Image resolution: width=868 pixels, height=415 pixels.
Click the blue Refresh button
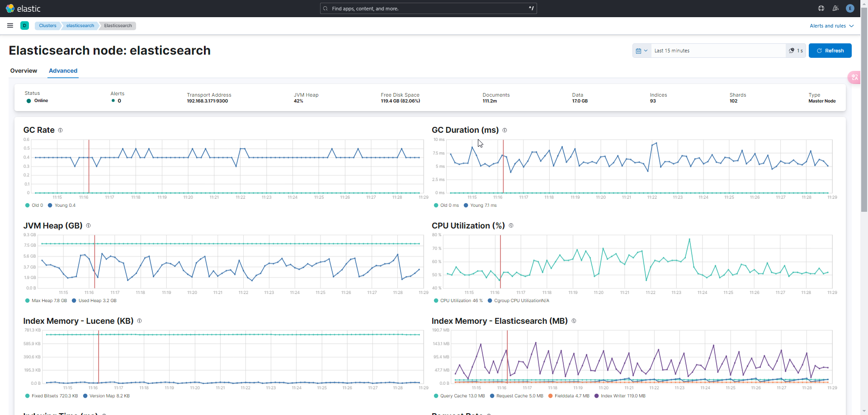[x=830, y=51]
